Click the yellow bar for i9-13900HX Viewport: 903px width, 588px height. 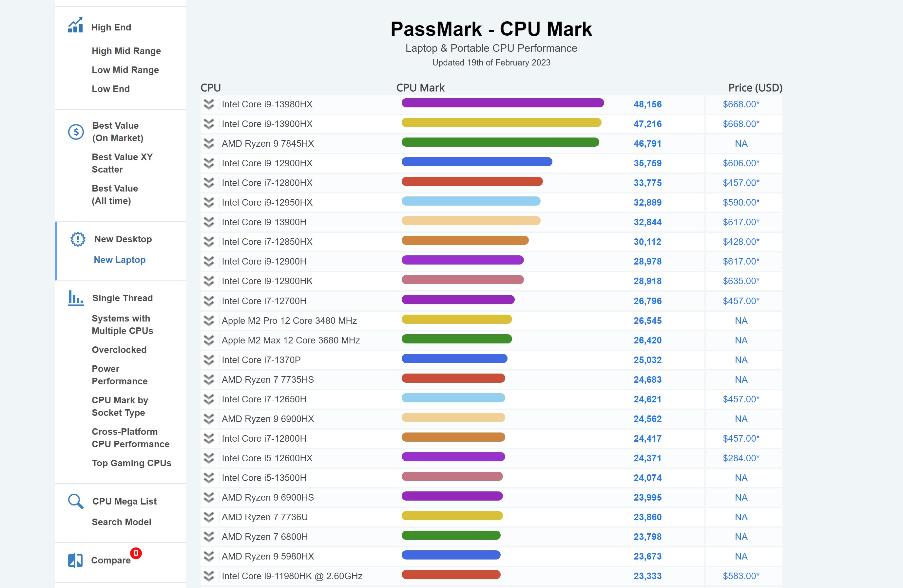[502, 122]
